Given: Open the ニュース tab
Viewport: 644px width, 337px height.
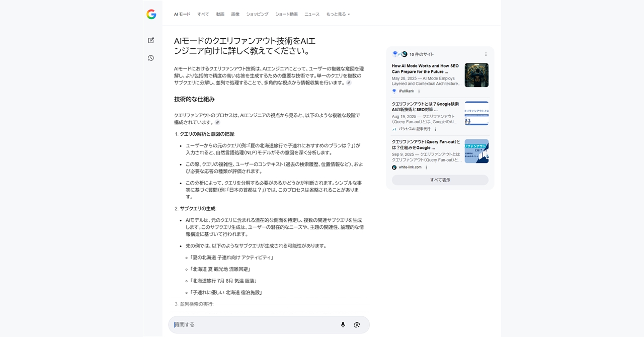Looking at the screenshot, I should 311,14.
